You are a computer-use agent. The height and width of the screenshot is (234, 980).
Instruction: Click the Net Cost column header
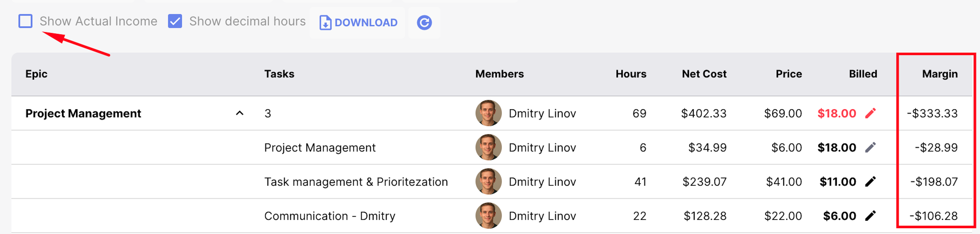704,74
